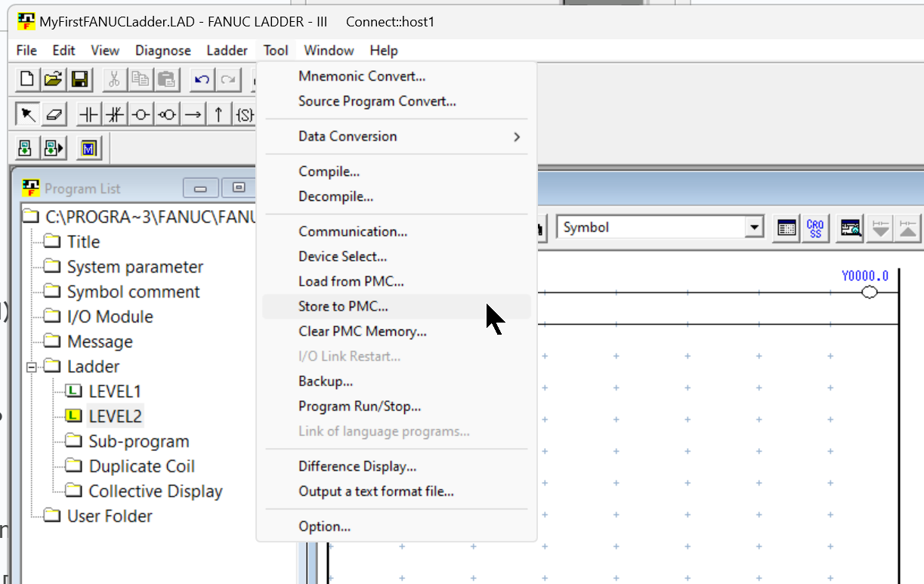The width and height of the screenshot is (924, 584).
Task: Click the Copy icon in toolbar
Action: 141,79
